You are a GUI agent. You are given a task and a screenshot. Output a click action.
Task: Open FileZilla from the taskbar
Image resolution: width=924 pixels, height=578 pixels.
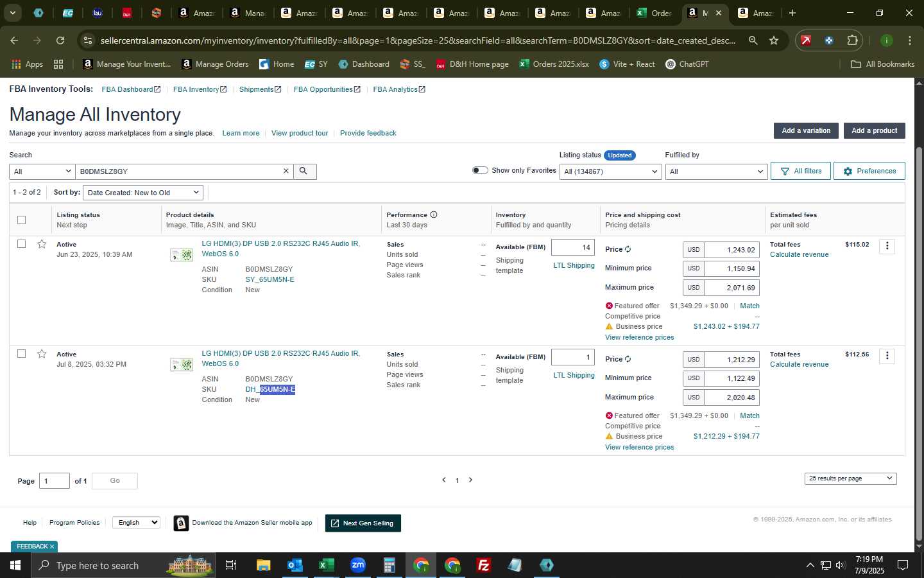(484, 565)
